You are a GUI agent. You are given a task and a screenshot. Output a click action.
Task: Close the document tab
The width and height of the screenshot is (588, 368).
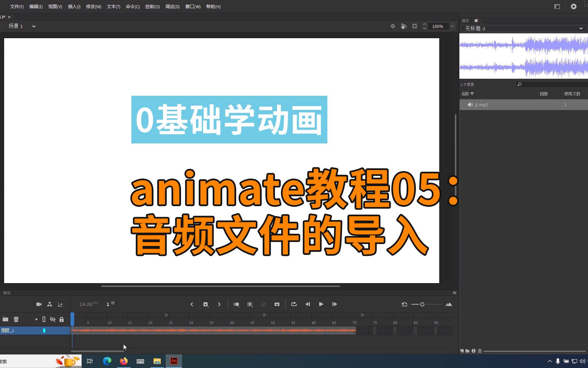pos(9,17)
